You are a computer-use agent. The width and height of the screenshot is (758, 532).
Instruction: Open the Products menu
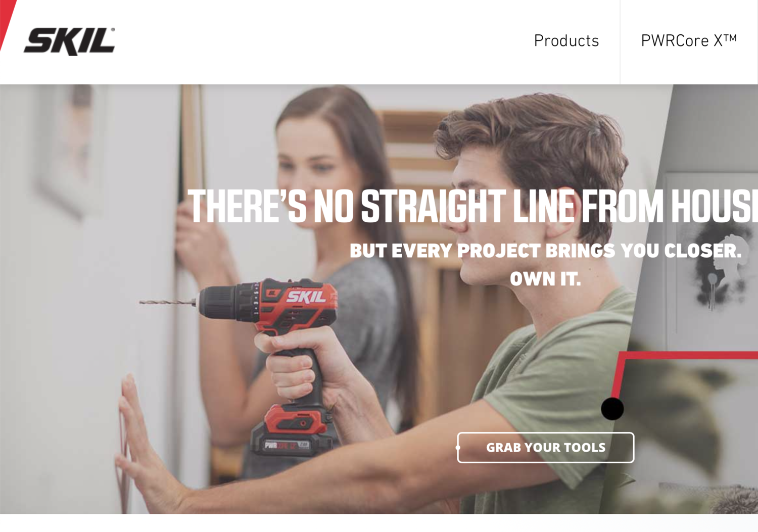click(x=566, y=41)
